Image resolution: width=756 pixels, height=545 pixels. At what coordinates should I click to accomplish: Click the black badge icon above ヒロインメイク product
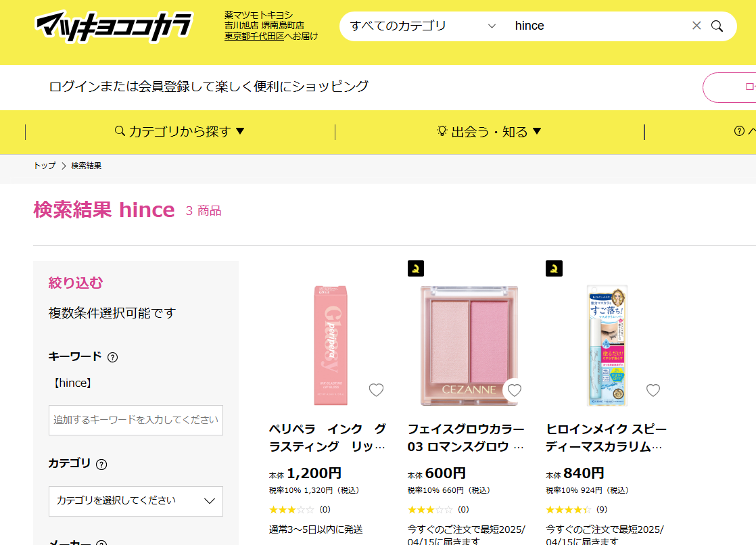point(554,268)
